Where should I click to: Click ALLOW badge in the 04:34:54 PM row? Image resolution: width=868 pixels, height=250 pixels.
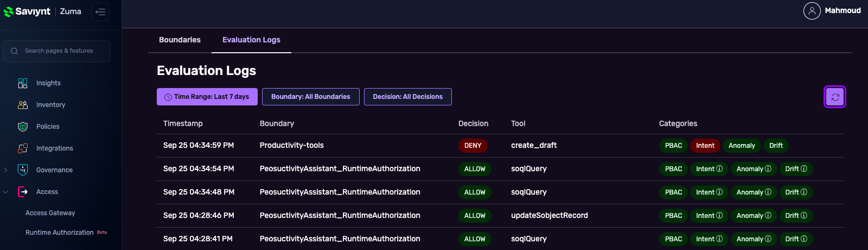coord(475,169)
